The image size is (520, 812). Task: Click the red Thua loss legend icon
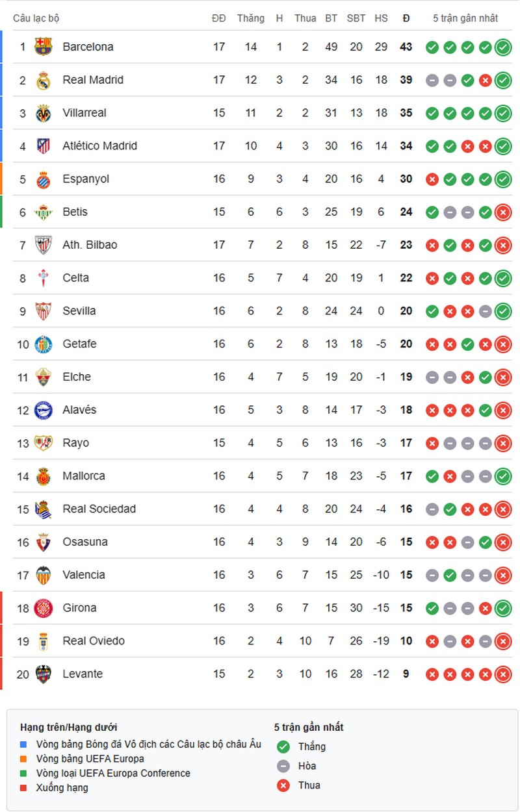coord(283,785)
